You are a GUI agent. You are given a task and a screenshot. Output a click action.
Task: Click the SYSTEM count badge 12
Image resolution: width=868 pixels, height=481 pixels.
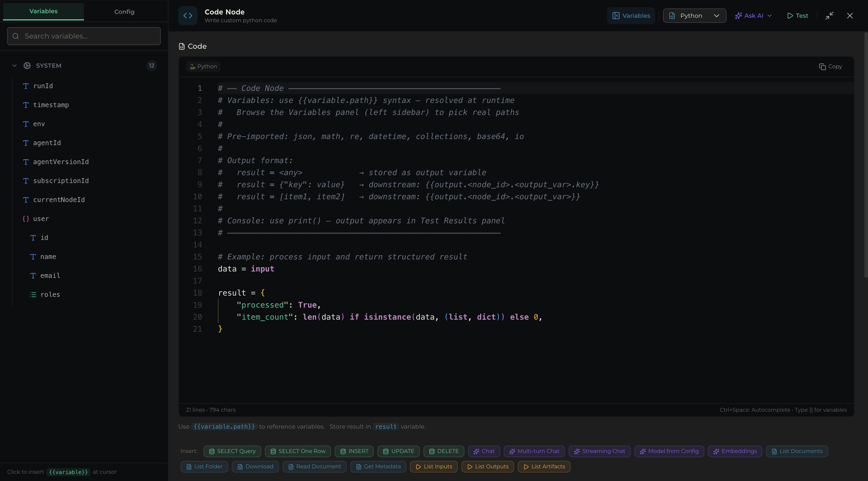coord(152,66)
